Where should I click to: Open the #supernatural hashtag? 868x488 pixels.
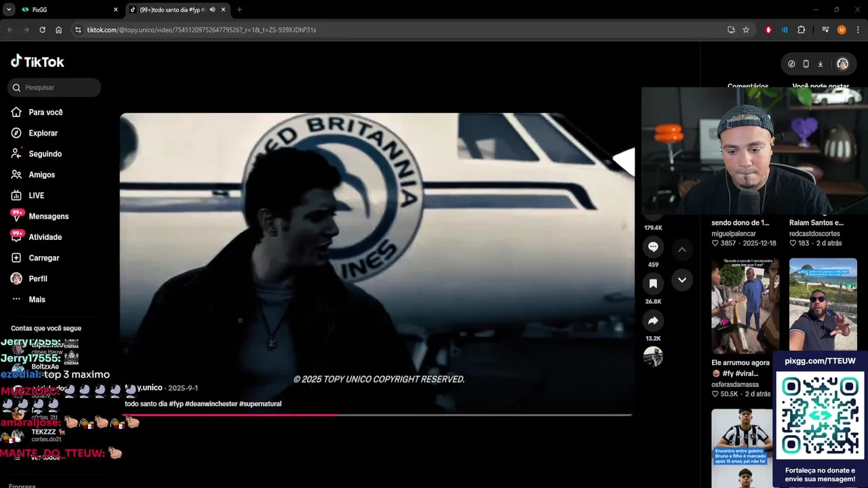tap(260, 404)
